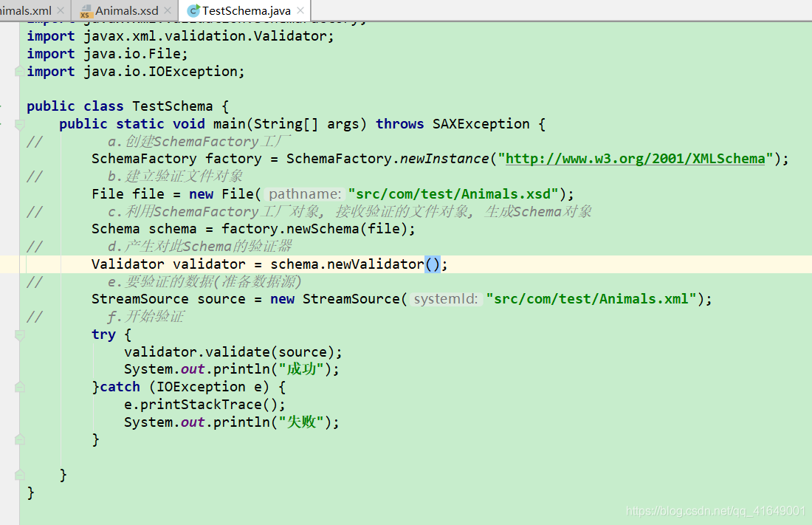The height and width of the screenshot is (525, 812).
Task: Click 'javax.xml.validation.Validator' import
Action: tap(205, 35)
